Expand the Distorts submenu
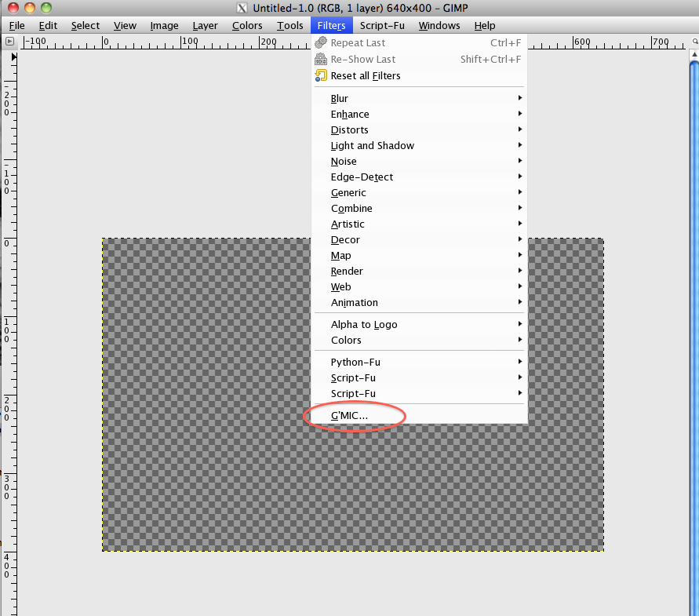Viewport: 699px width, 616px height. pos(419,129)
